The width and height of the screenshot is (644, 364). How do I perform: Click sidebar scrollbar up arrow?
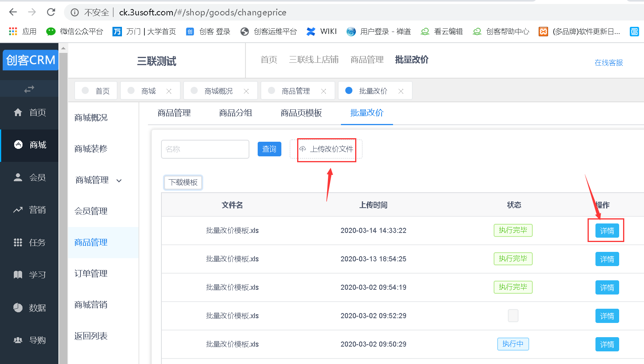tap(63, 48)
